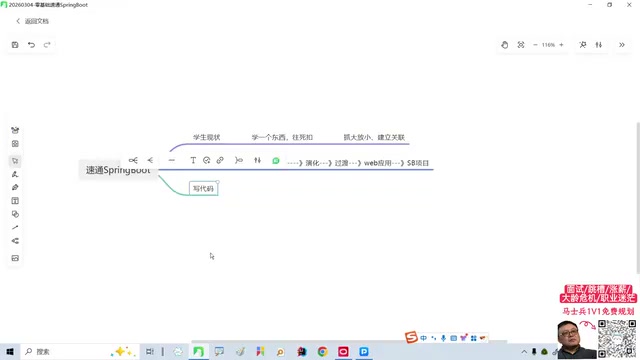Select the 写代码 node
Screen dimensions: 640x360
click(203, 189)
